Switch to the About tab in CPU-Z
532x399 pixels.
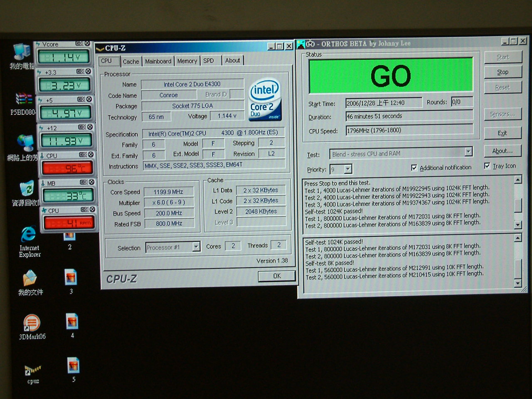pos(233,60)
